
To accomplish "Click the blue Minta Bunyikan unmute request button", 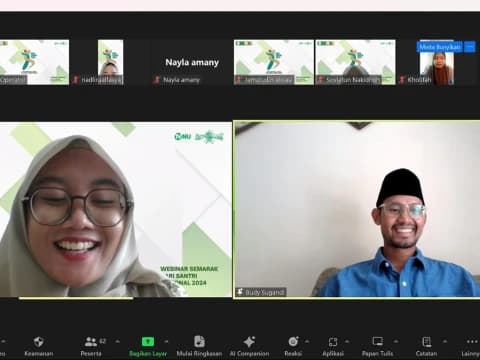I will point(439,47).
